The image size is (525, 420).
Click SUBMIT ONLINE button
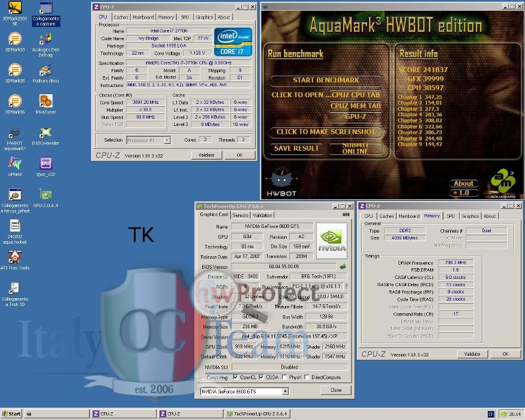pos(356,148)
